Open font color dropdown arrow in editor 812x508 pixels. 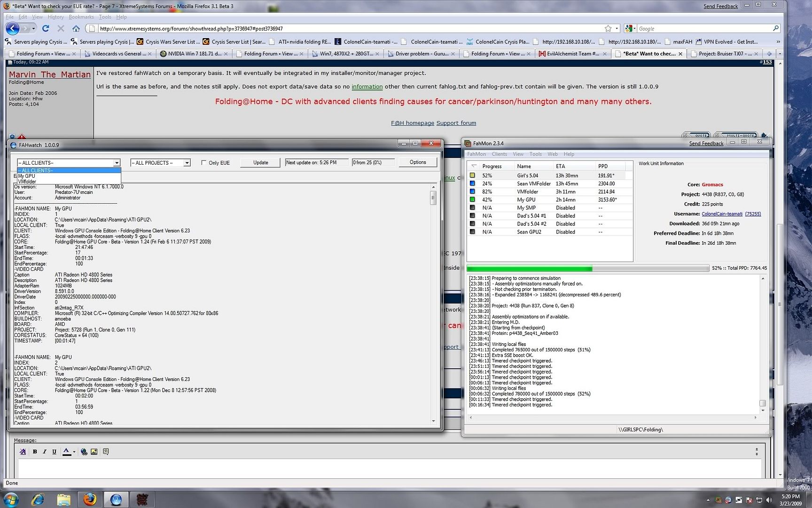click(74, 452)
